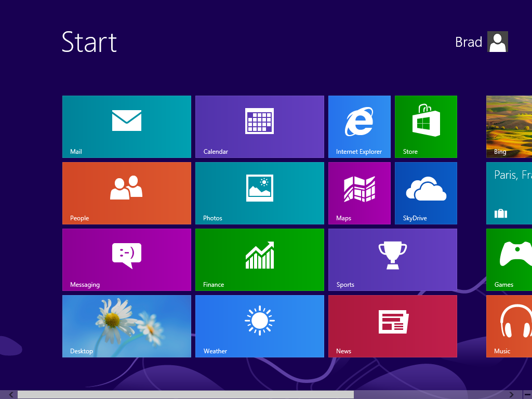532x399 pixels.
Task: Open the People tile
Action: (x=127, y=193)
